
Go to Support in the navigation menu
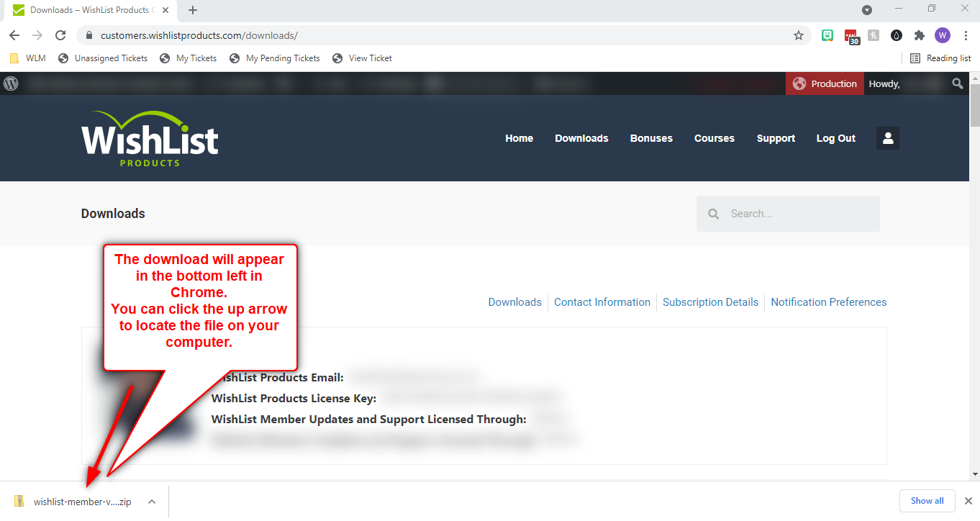[x=776, y=138]
